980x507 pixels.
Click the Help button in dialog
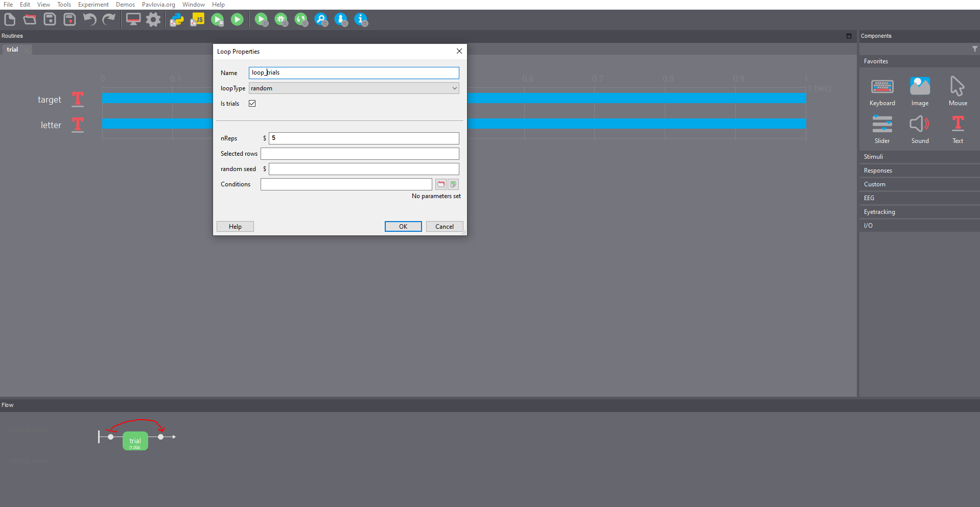point(235,227)
